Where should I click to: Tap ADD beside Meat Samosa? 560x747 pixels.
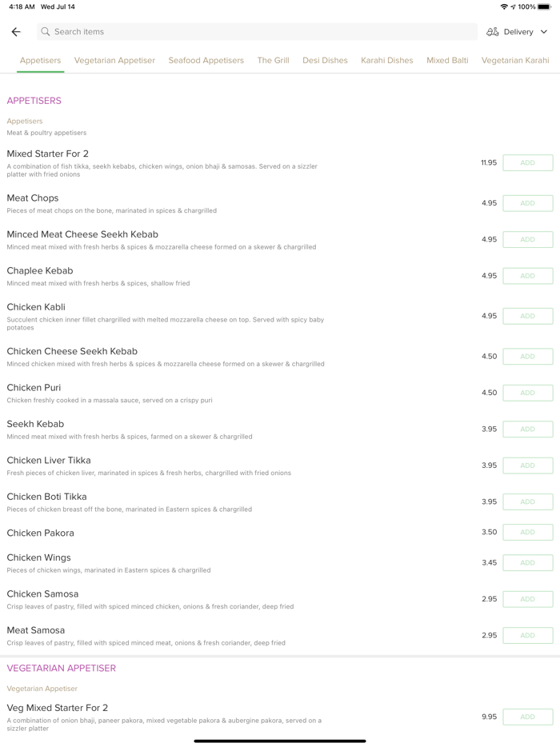coord(527,636)
